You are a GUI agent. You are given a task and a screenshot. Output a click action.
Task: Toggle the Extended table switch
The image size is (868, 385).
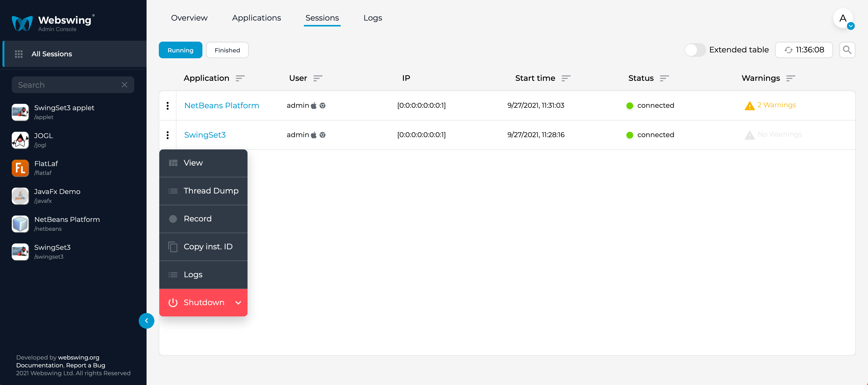coord(695,50)
